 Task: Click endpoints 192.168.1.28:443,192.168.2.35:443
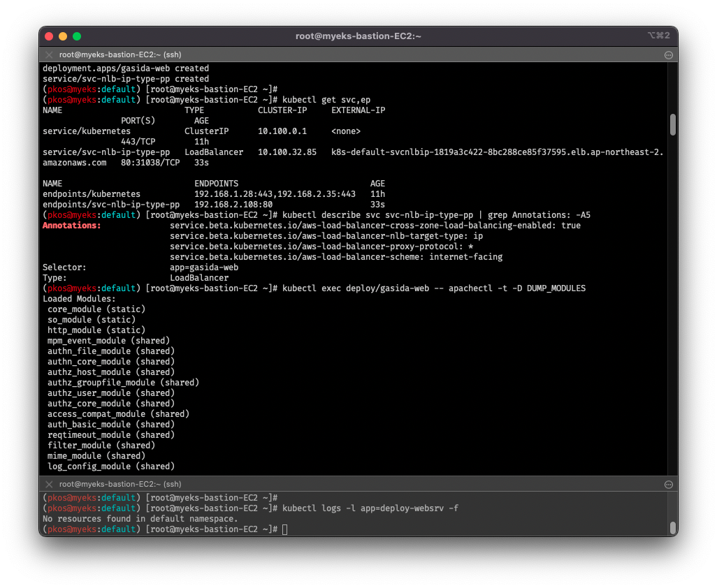point(275,194)
